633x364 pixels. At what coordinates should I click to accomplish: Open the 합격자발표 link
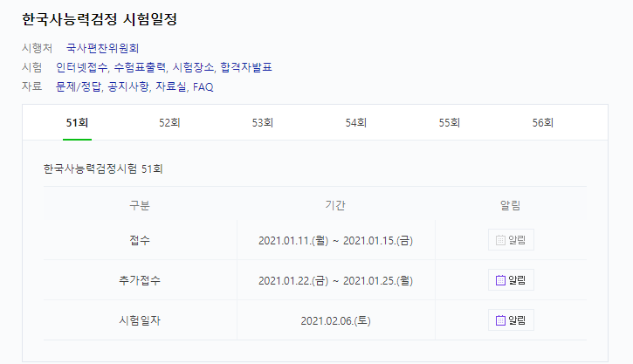click(x=246, y=67)
